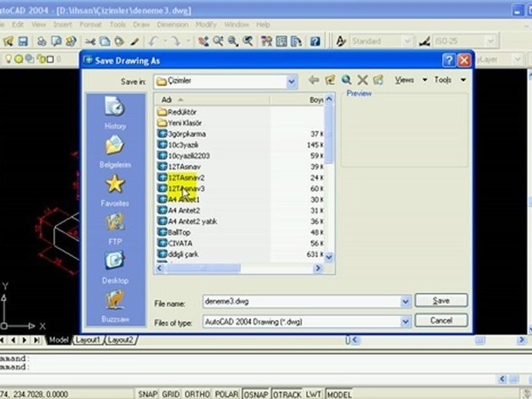Open Belgelerim folder shortcut

[115, 151]
